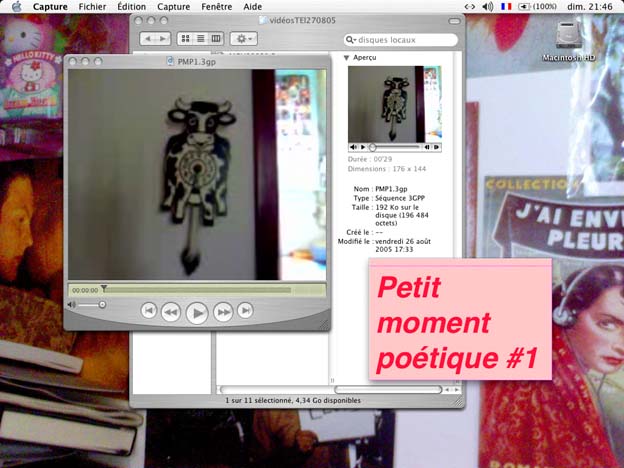Open the Finder Action gear menu

pyautogui.click(x=244, y=39)
